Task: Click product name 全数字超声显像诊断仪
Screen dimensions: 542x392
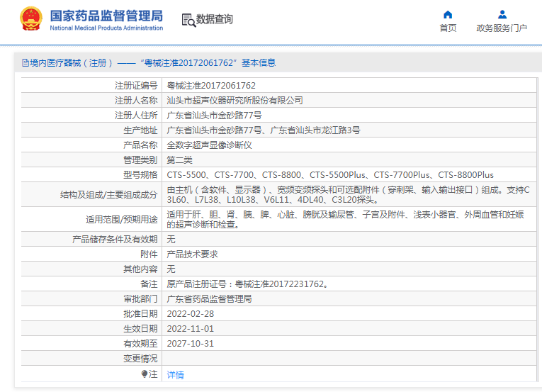Action: click(x=209, y=145)
